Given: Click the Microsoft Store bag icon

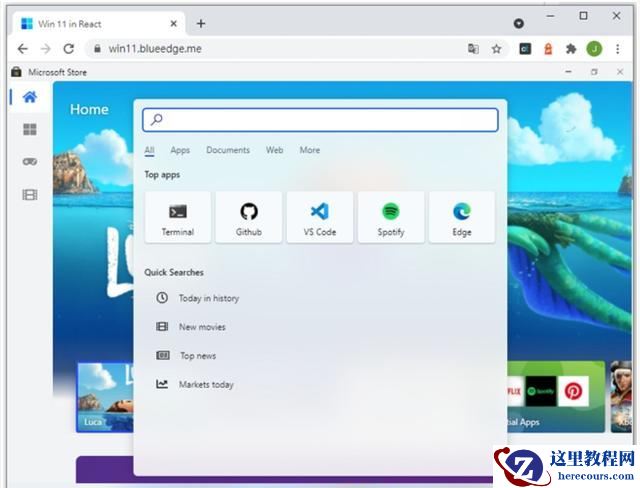Looking at the screenshot, I should point(16,72).
